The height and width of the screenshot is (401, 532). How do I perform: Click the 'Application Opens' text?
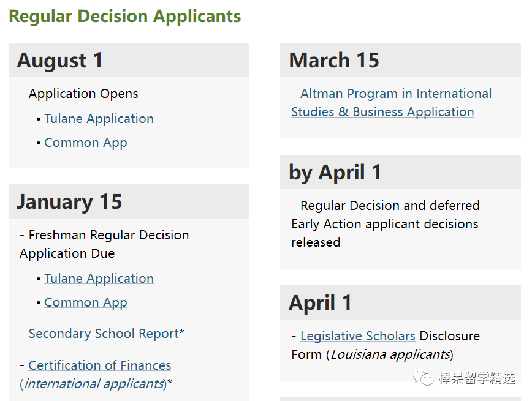coord(83,94)
